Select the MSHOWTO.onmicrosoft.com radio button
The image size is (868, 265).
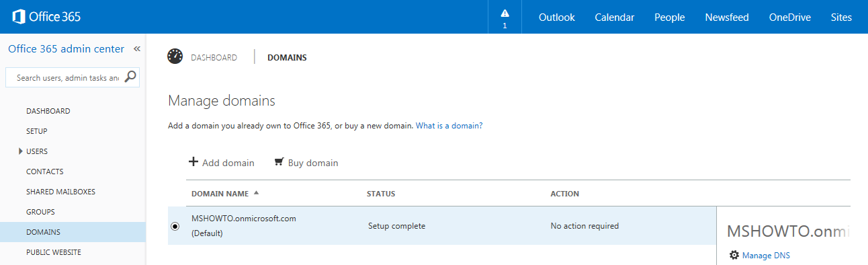[x=175, y=226]
